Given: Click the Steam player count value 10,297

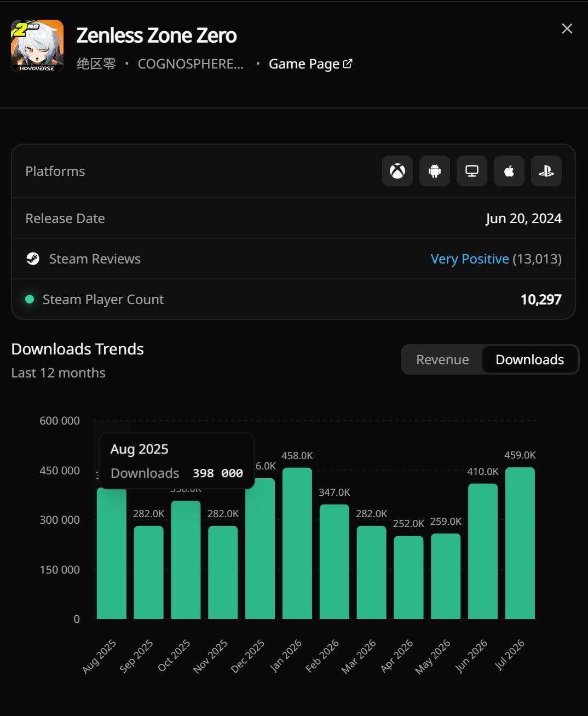Looking at the screenshot, I should point(541,300).
